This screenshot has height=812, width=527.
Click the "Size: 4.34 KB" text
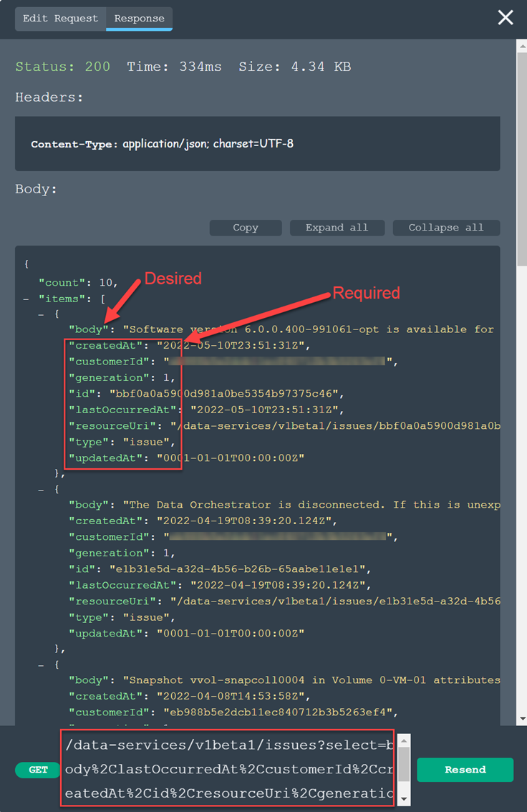point(294,67)
